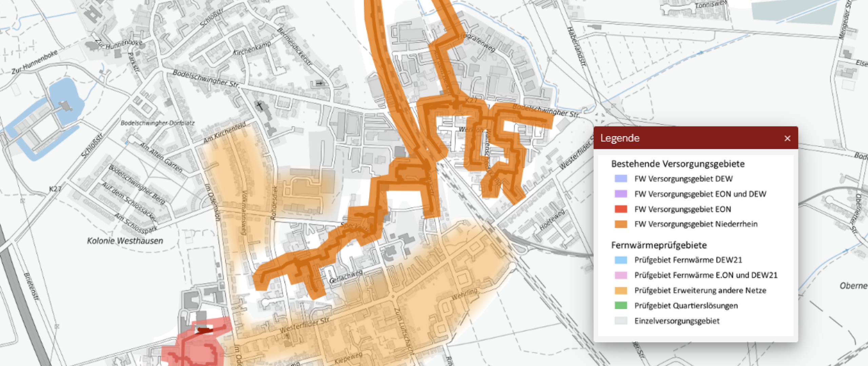Click the church cross icon on the map

260,106
